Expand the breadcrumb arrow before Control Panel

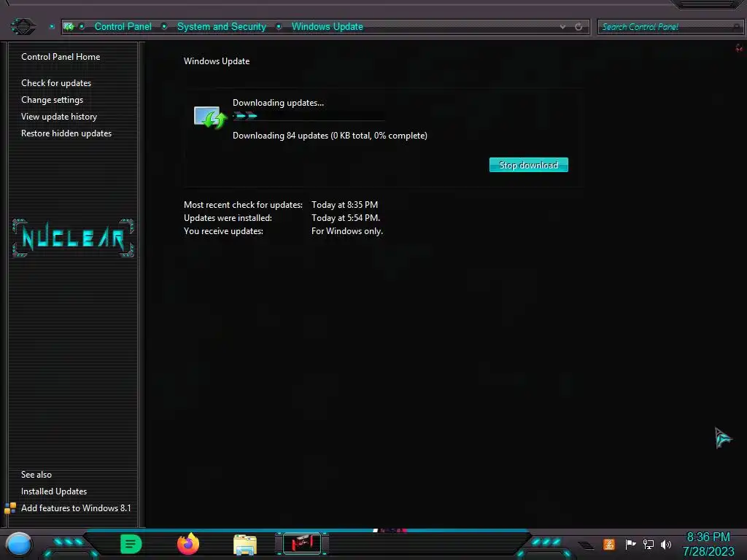[x=82, y=27]
